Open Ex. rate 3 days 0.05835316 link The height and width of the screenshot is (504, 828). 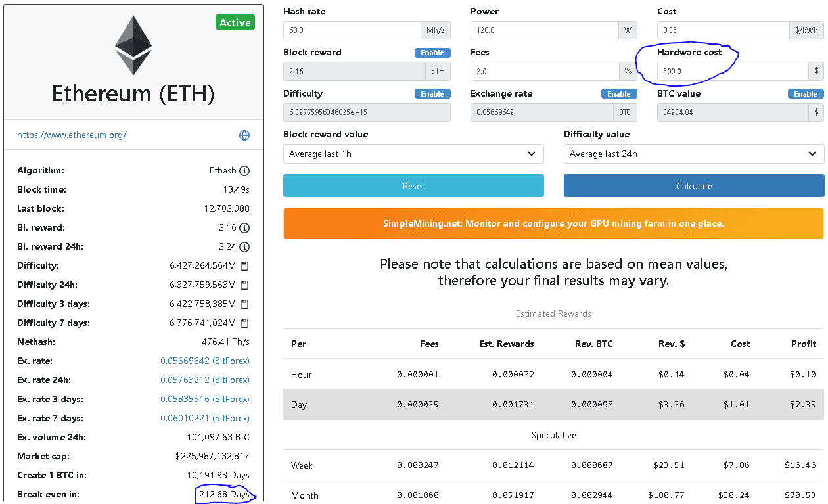point(205,400)
